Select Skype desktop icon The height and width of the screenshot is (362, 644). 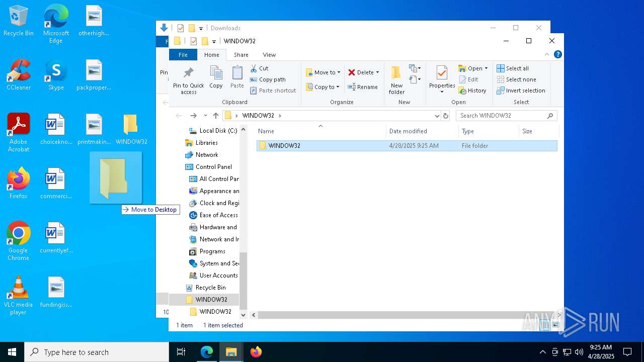click(x=56, y=75)
